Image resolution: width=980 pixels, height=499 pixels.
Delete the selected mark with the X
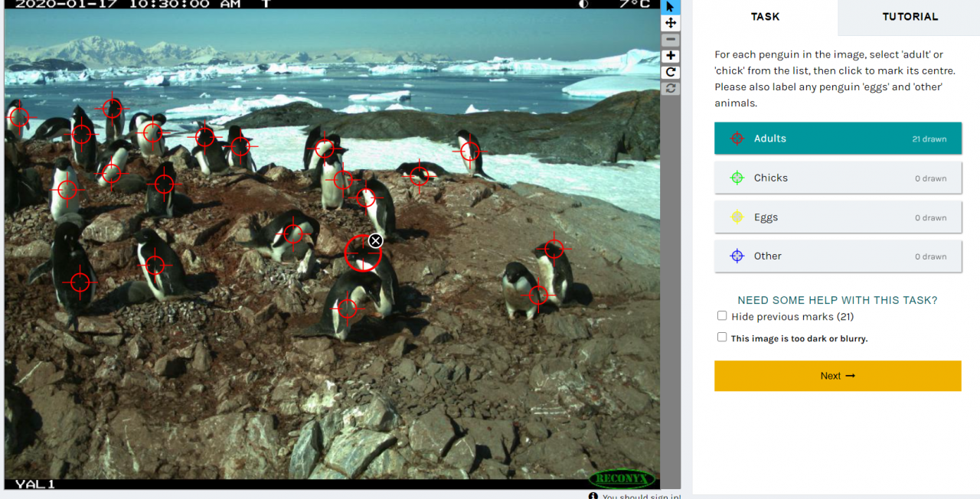(x=375, y=240)
